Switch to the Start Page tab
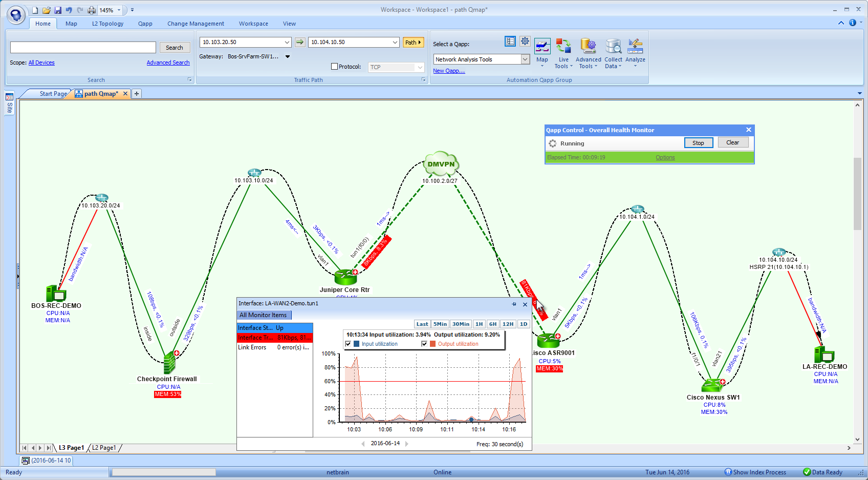 point(53,94)
